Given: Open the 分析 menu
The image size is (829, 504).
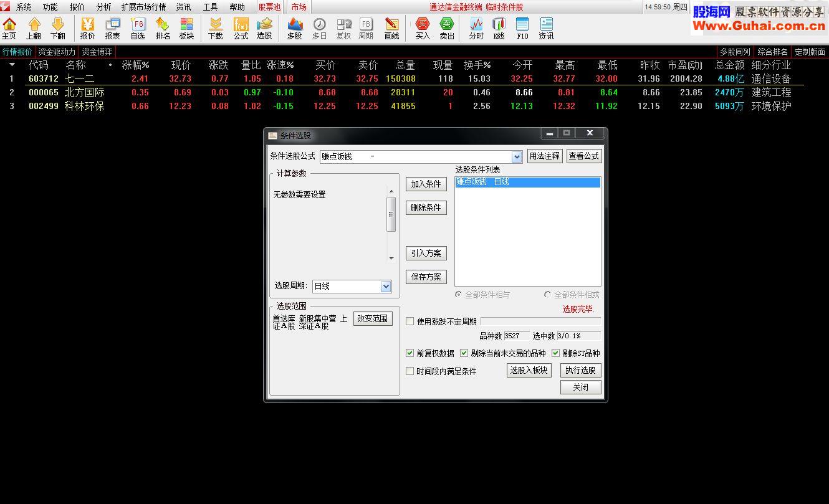Looking at the screenshot, I should [x=104, y=7].
